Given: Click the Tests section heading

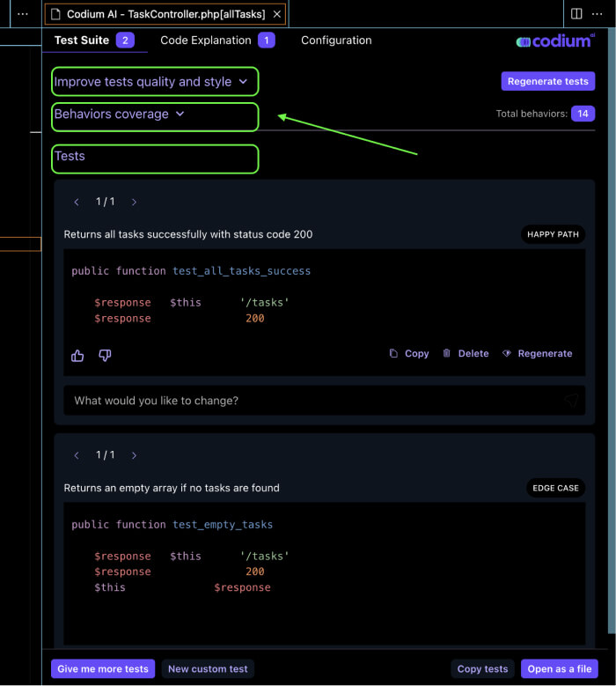Looking at the screenshot, I should tap(70, 156).
